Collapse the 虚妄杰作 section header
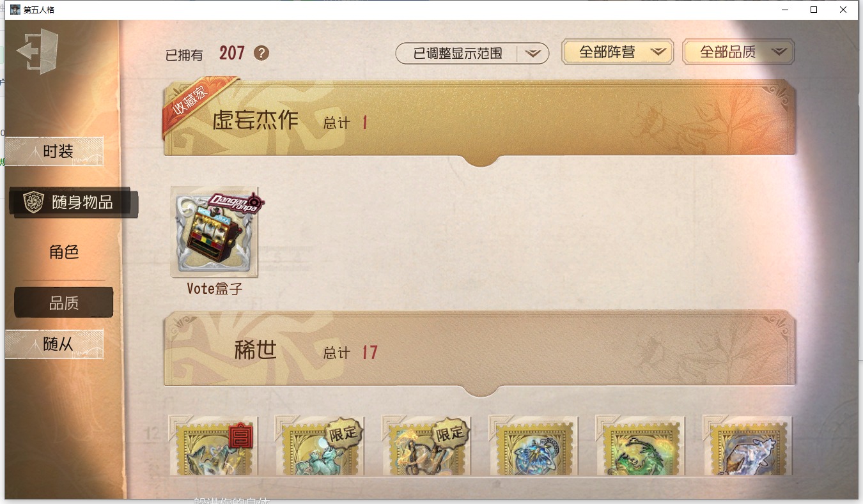This screenshot has height=504, width=863. point(480,119)
